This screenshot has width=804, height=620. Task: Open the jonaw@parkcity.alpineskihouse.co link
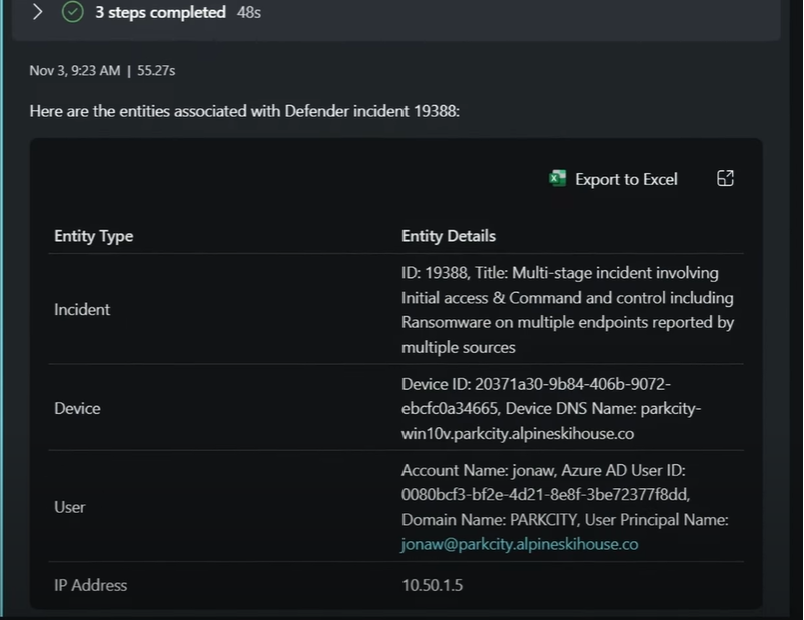click(519, 544)
